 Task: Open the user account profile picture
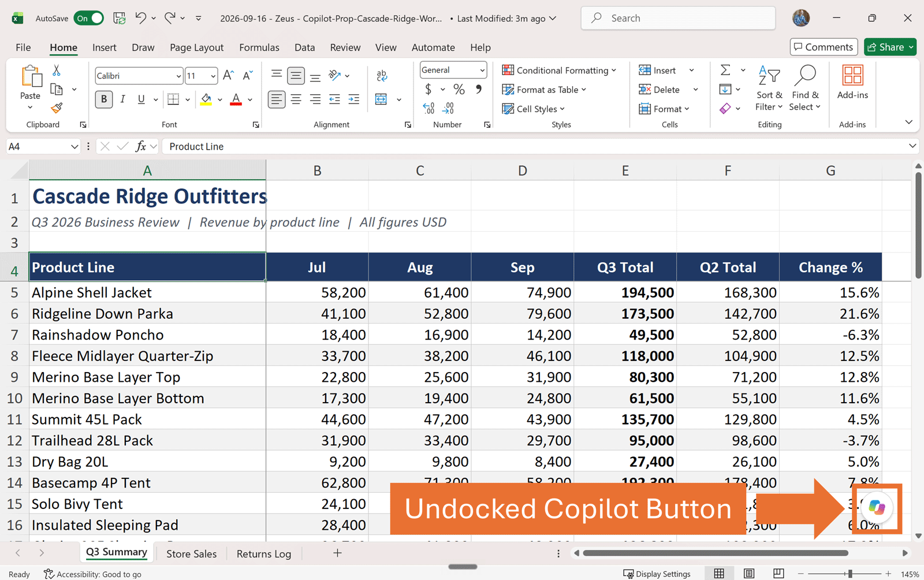[x=801, y=18]
